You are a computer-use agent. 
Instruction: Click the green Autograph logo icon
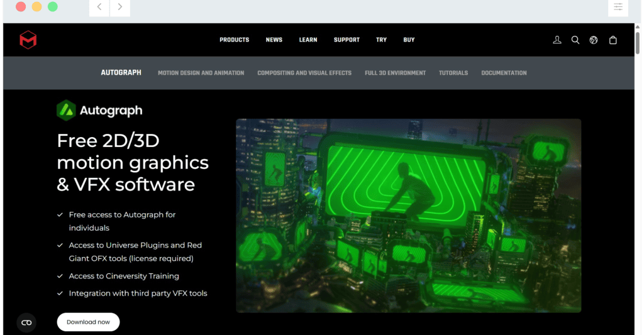point(66,110)
